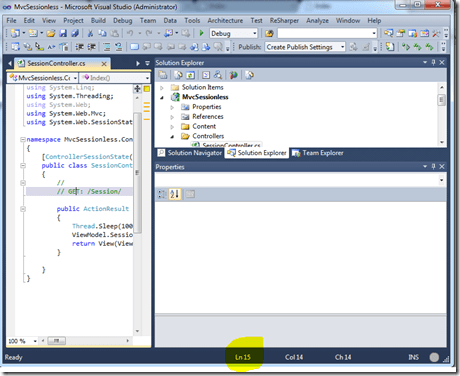Click the Redo arrow icon
This screenshot has height=376, width=460.
(149, 33)
